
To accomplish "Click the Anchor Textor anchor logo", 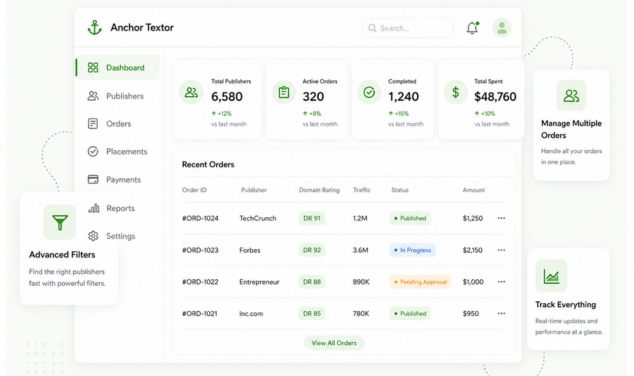I will point(95,27).
